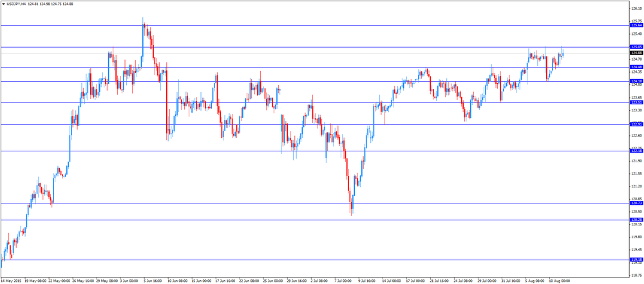Image resolution: width=644 pixels, height=284 pixels.
Task: Select the 122.91 horizontal line price label
Action: [x=636, y=124]
